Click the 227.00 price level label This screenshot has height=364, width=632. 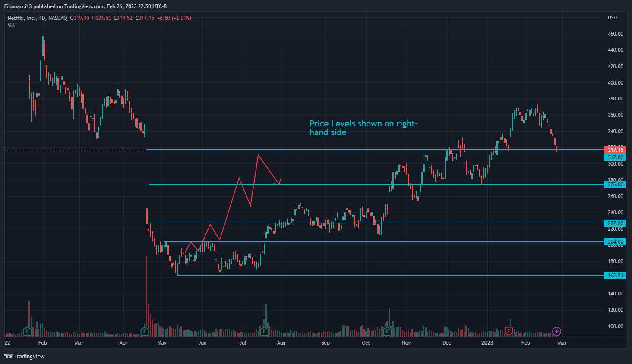pos(615,223)
